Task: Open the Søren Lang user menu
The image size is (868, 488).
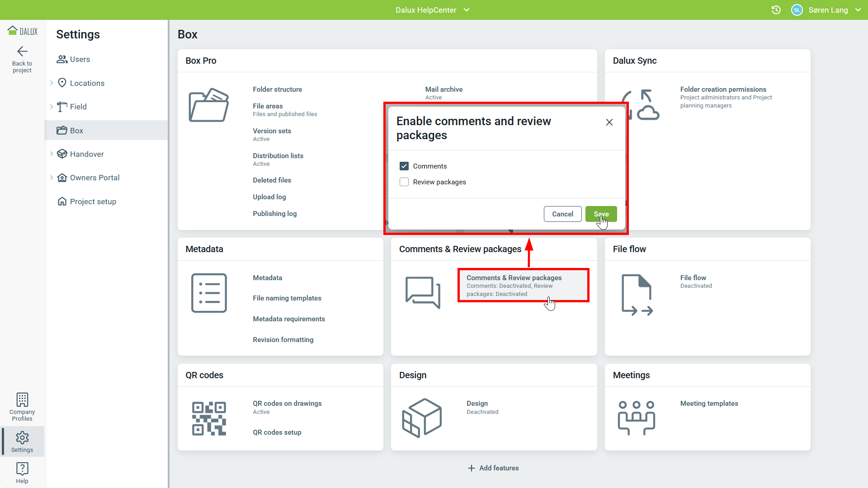Action: tap(828, 10)
